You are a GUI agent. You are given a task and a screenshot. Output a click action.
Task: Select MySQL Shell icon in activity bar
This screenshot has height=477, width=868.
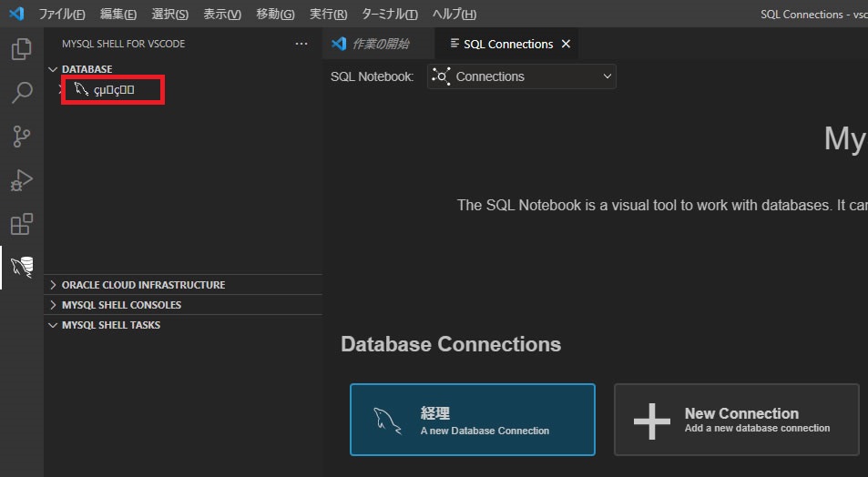[x=21, y=267]
